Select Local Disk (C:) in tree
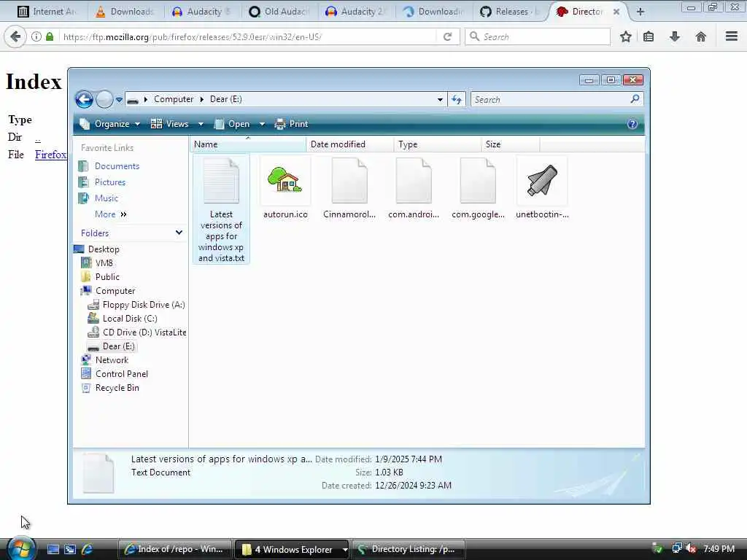747x560 pixels. [x=130, y=319]
